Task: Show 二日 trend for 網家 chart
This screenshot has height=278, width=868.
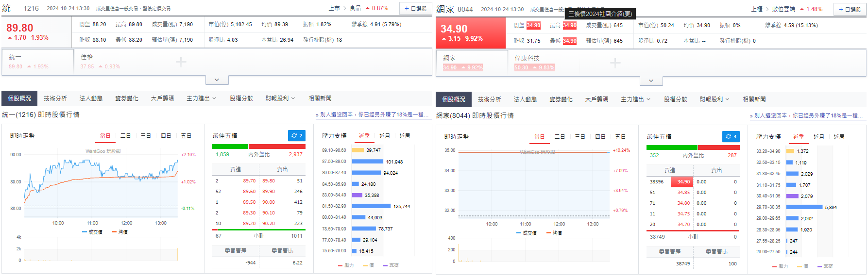Action: (560, 137)
